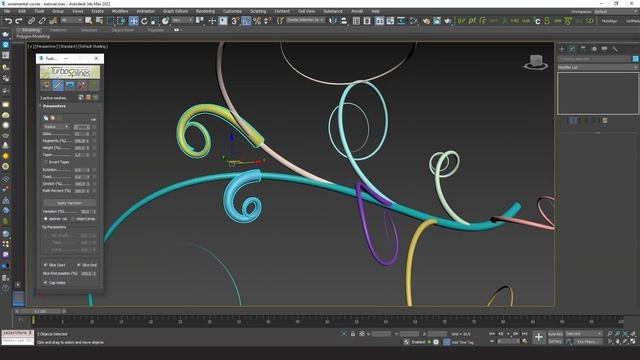Click the Set Key button
Screen dimensions: 640x360
pyautogui.click(x=556, y=341)
